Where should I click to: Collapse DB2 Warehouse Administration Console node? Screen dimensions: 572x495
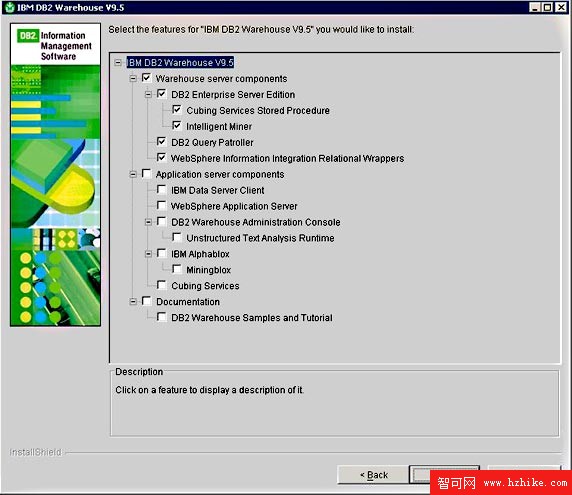pyautogui.click(x=148, y=222)
